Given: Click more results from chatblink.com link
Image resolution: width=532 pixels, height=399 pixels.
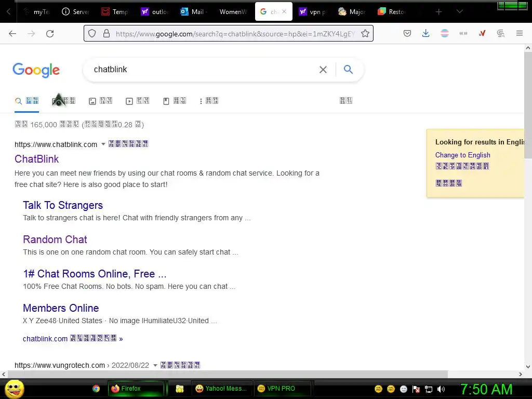Looking at the screenshot, I should click(73, 339).
